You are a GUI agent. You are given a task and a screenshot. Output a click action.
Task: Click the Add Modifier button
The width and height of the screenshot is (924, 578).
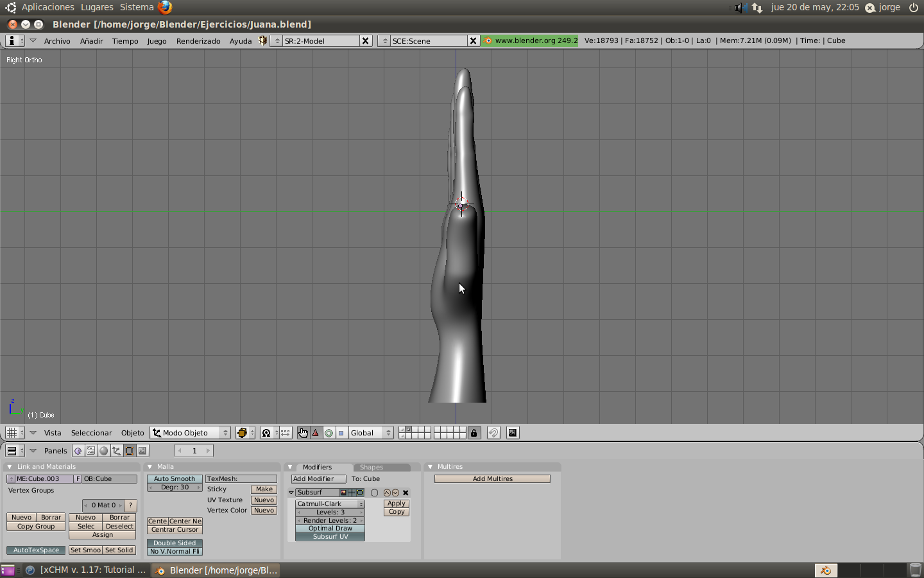318,479
